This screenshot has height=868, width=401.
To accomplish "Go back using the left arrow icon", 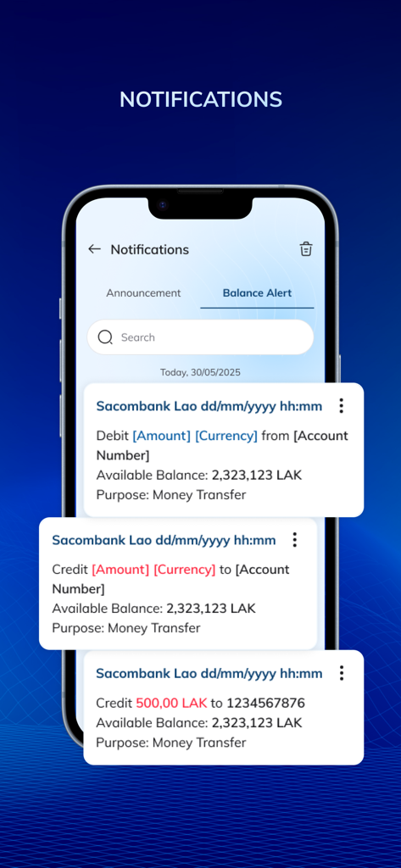I will point(95,249).
